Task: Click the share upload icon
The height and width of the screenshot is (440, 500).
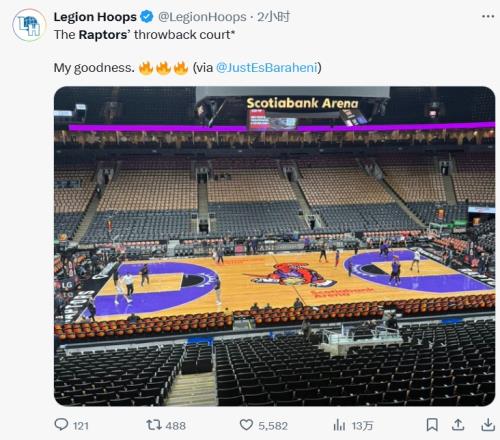Action: click(x=458, y=425)
